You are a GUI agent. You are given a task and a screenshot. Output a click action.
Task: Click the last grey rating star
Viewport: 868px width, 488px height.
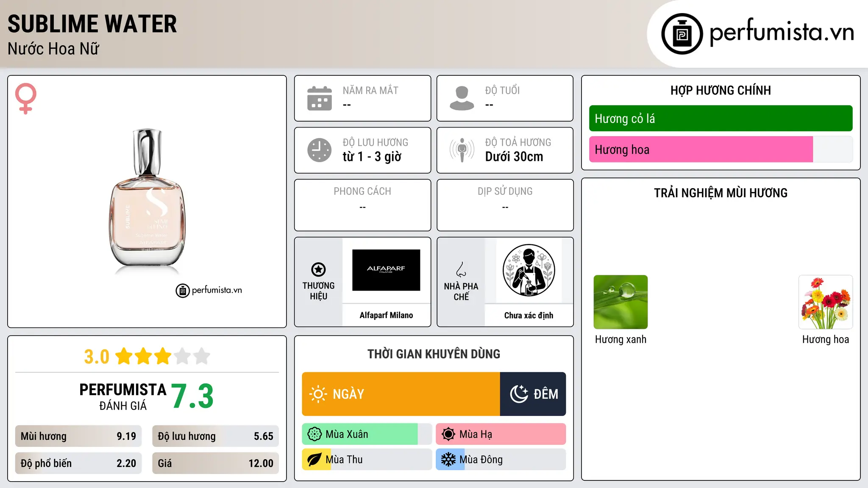pyautogui.click(x=202, y=356)
